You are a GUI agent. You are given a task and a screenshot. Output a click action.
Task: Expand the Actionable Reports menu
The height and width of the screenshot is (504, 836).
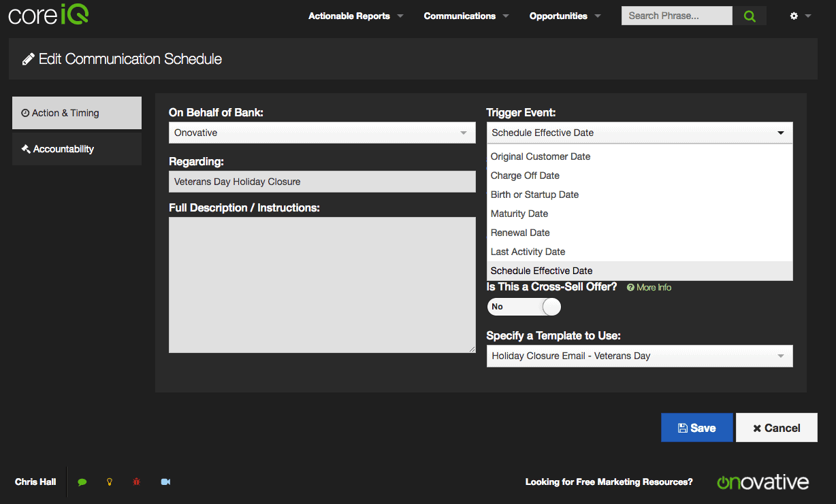pos(355,16)
